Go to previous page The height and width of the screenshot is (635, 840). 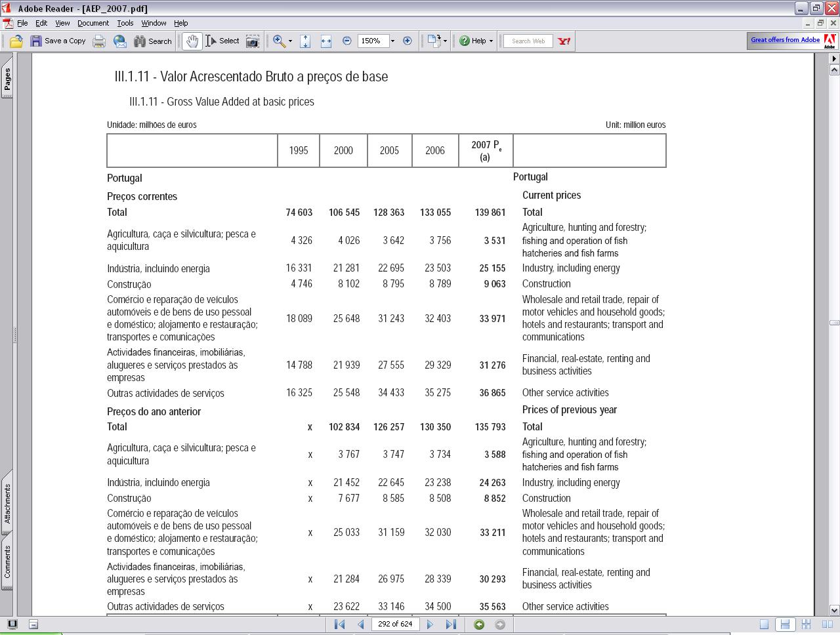tap(360, 625)
